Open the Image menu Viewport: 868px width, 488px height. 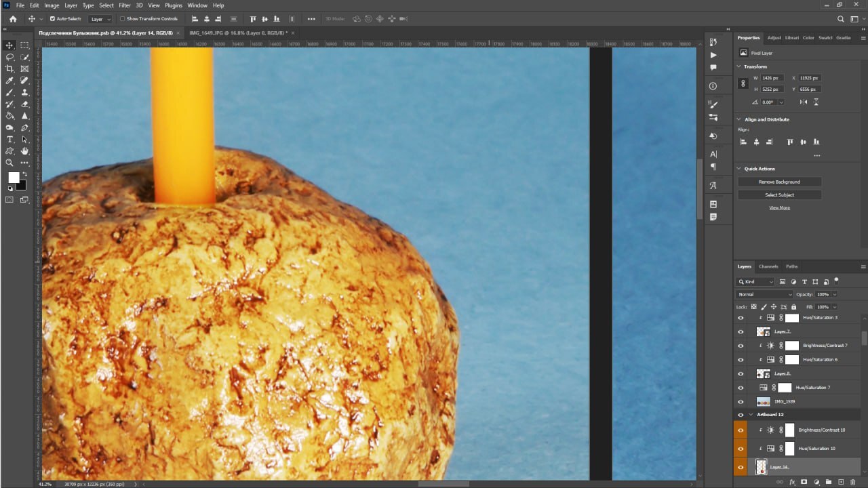click(52, 5)
